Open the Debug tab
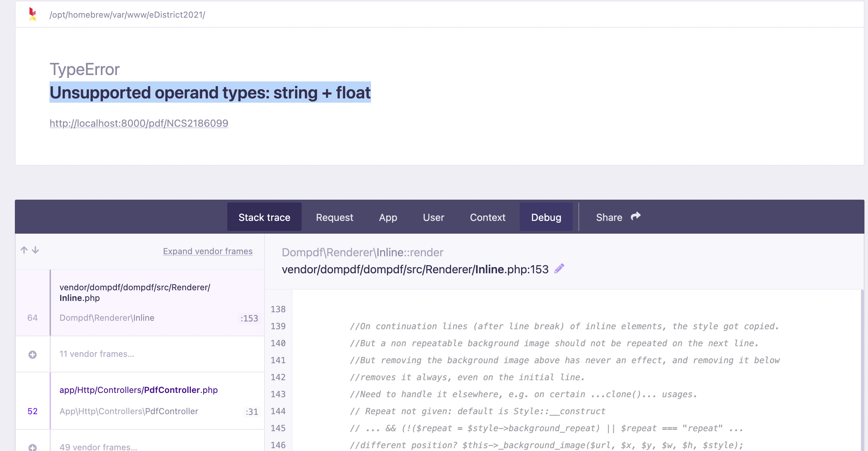 coord(546,217)
